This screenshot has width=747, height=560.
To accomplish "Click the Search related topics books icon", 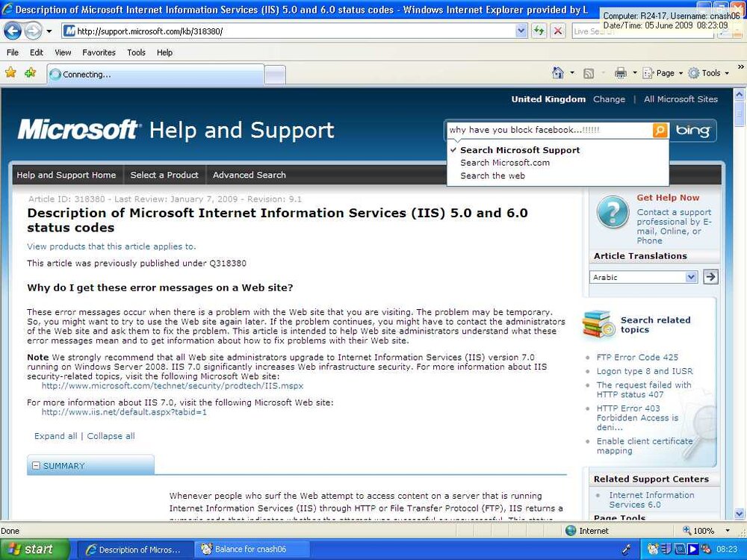I will (x=598, y=324).
